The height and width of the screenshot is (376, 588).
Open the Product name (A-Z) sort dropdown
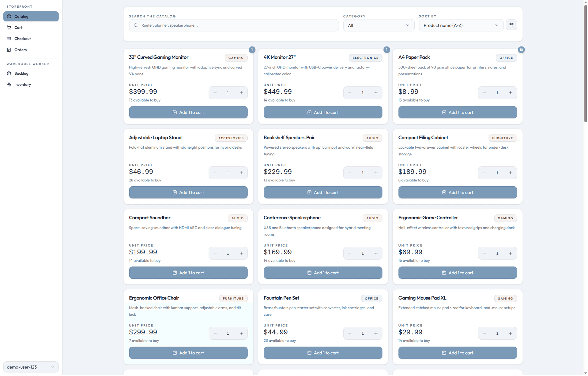pos(461,25)
